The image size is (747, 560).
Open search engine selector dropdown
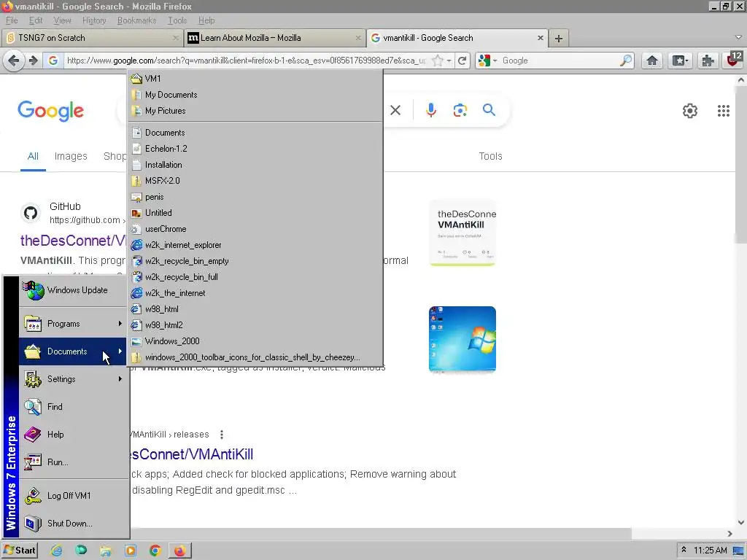click(488, 61)
